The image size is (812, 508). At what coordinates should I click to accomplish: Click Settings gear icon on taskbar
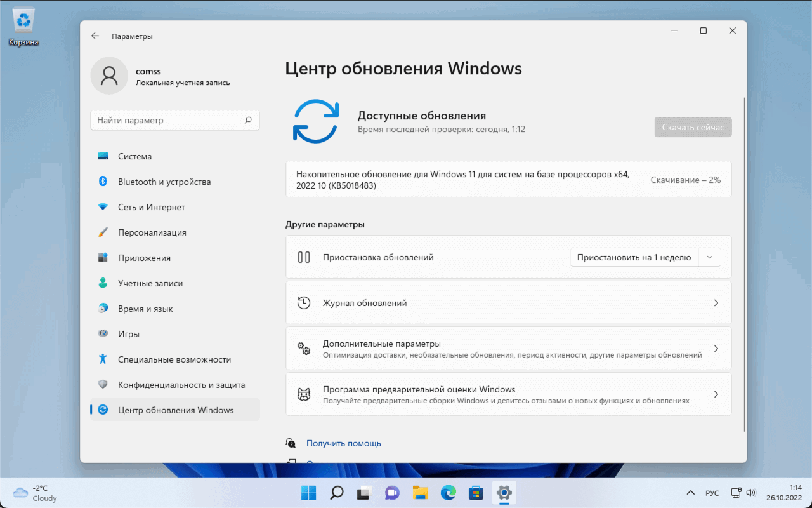[x=504, y=492]
